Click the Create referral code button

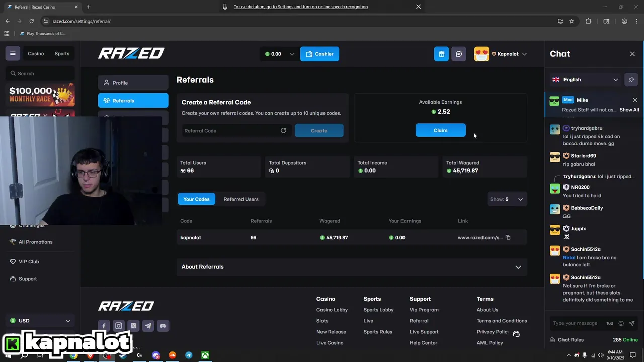click(x=319, y=130)
